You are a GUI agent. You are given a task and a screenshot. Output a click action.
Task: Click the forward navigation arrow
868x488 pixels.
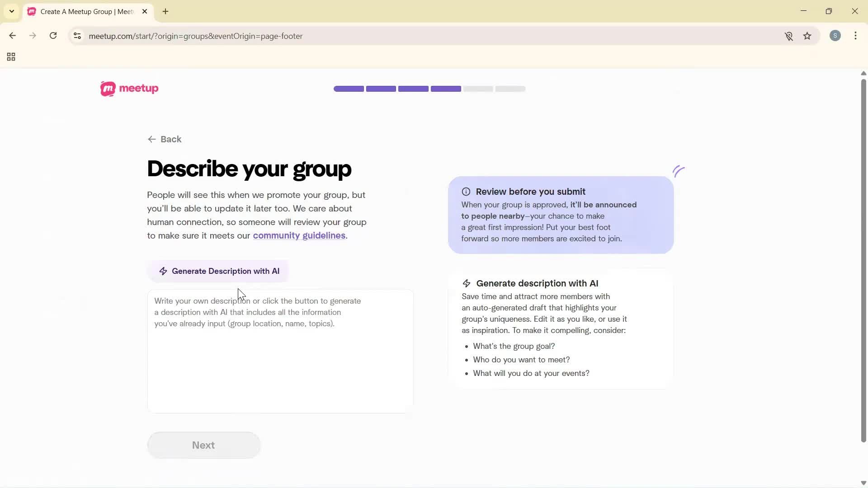(33, 36)
